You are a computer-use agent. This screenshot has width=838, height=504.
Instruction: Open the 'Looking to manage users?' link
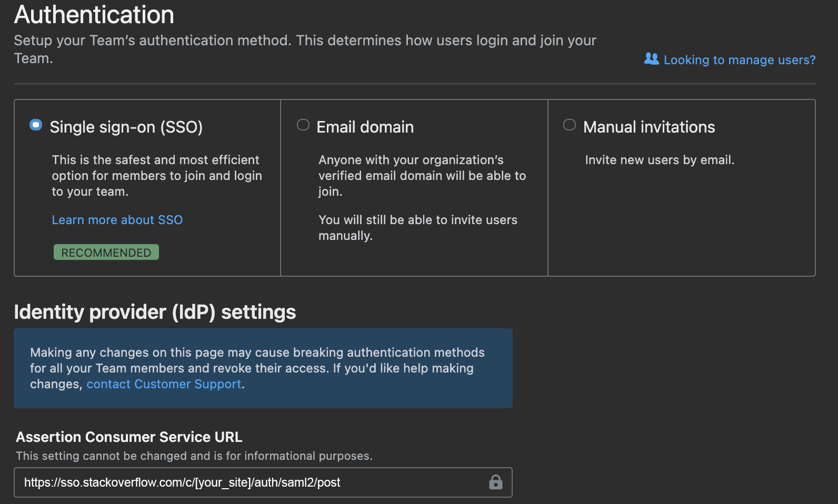[739, 60]
